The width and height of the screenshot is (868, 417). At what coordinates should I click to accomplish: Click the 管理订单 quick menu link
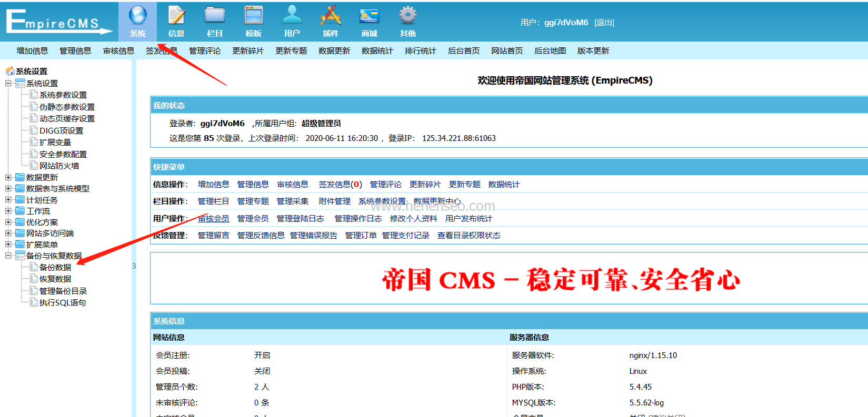pyautogui.click(x=361, y=236)
